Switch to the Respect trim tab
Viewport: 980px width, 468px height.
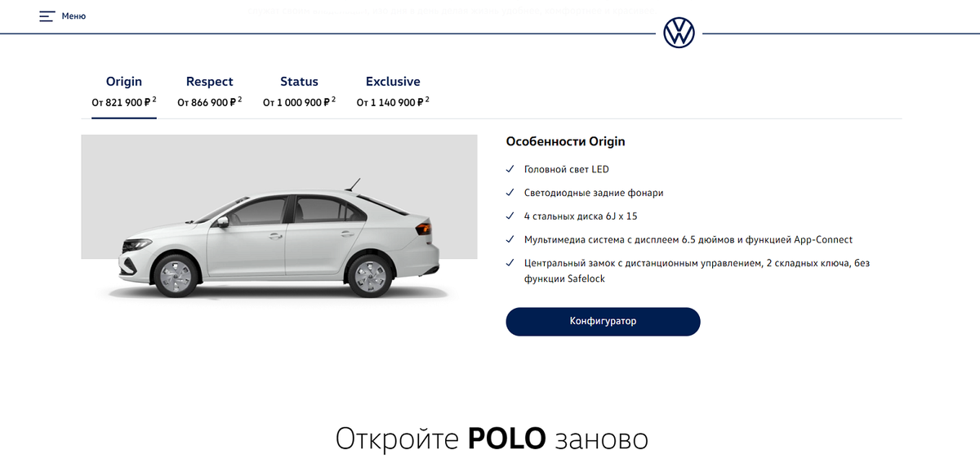point(209,91)
